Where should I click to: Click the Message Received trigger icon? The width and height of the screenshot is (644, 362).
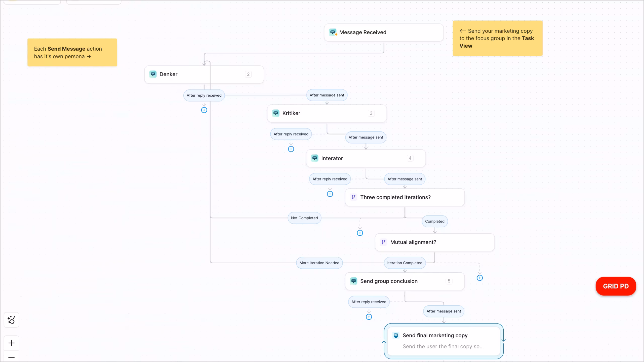point(333,32)
